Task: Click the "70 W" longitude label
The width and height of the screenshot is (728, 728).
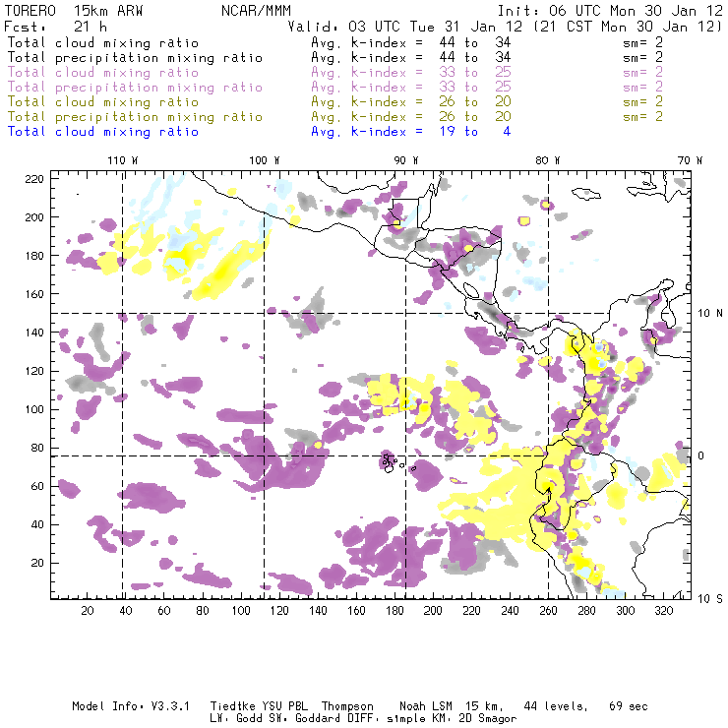Action: tap(690, 160)
